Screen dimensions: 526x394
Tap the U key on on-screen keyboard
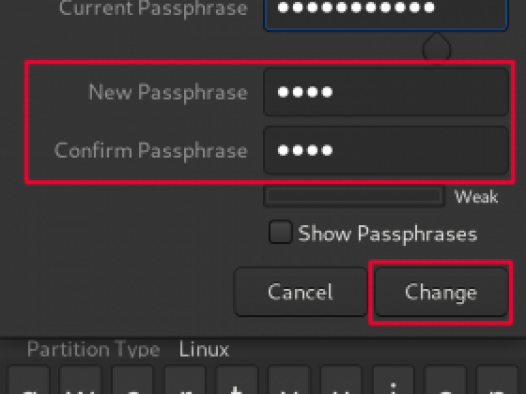pos(341,380)
